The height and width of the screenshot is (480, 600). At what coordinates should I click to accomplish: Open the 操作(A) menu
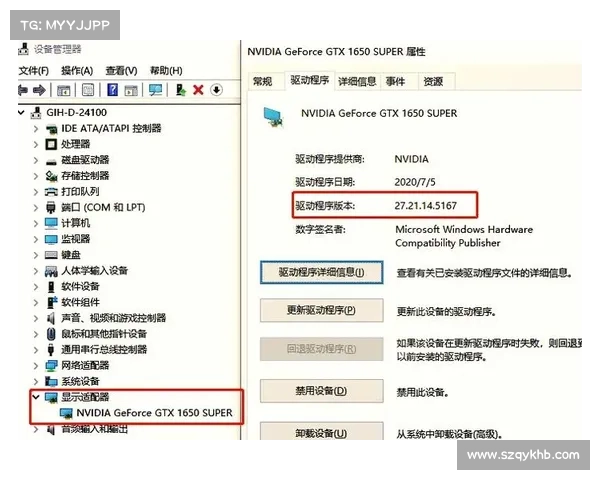click(77, 71)
